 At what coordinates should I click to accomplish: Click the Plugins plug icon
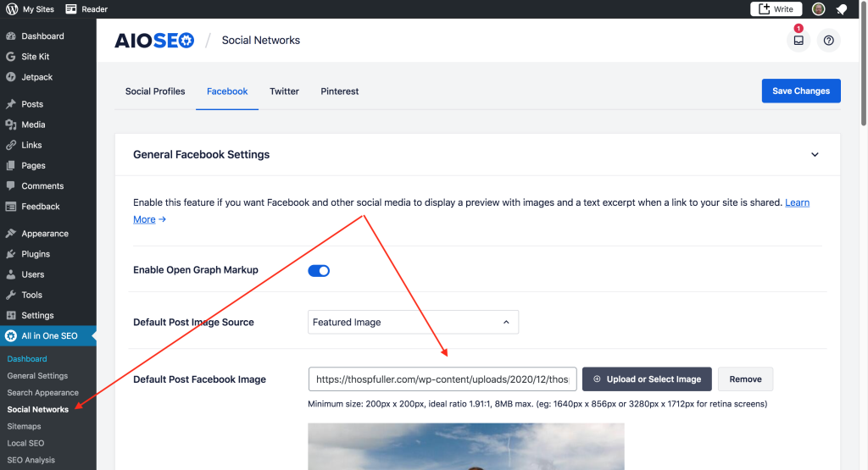pos(10,254)
